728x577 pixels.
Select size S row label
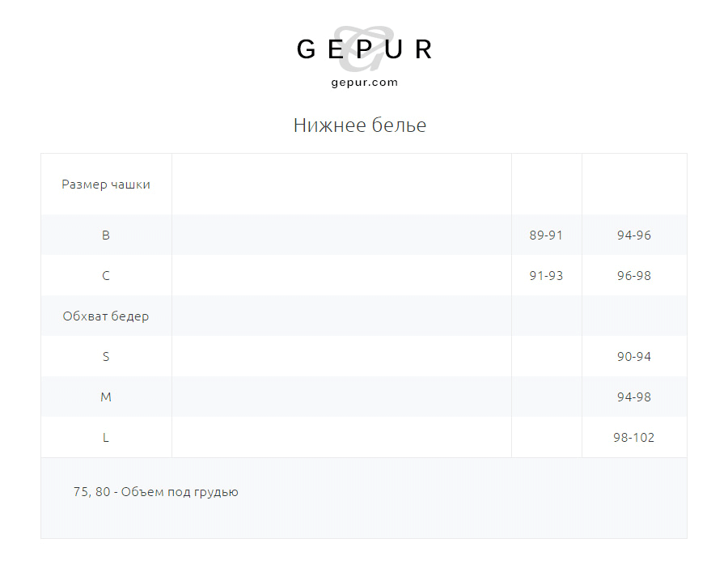pyautogui.click(x=106, y=357)
